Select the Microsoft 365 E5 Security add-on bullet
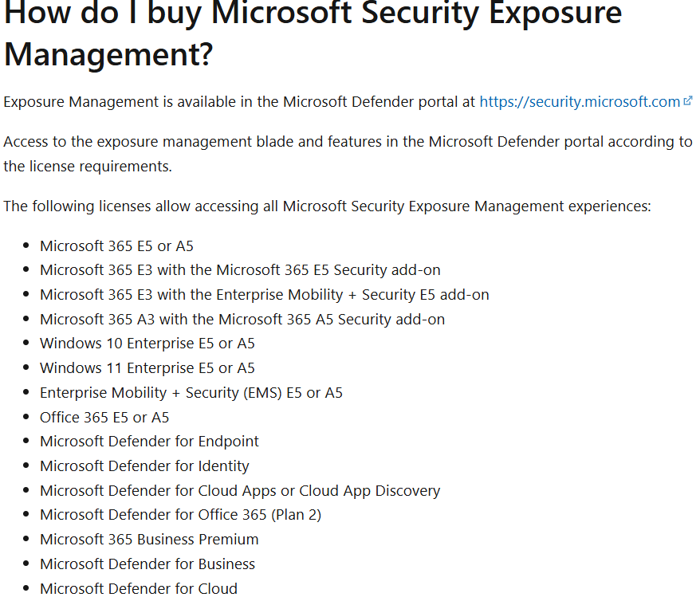The width and height of the screenshot is (700, 601). [x=240, y=270]
